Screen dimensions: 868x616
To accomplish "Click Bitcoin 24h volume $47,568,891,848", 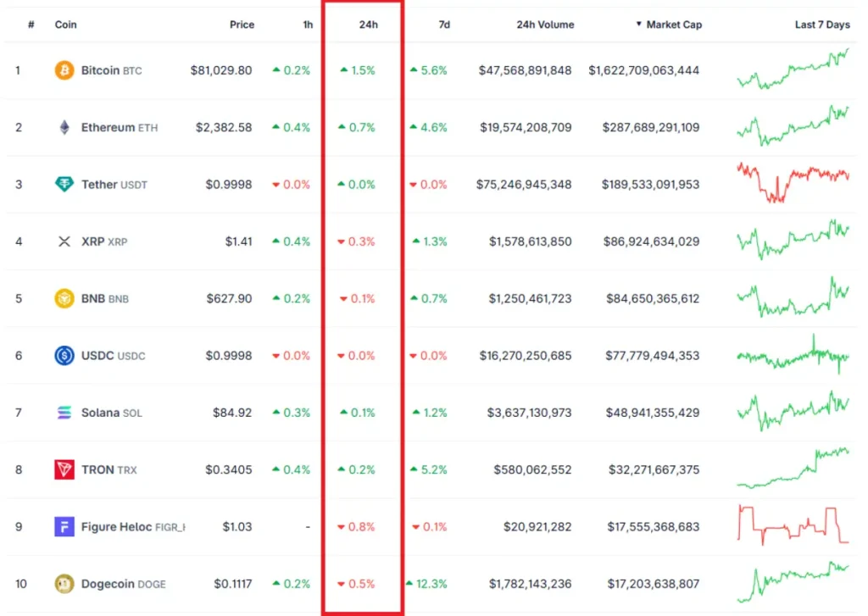I will pyautogui.click(x=525, y=70).
